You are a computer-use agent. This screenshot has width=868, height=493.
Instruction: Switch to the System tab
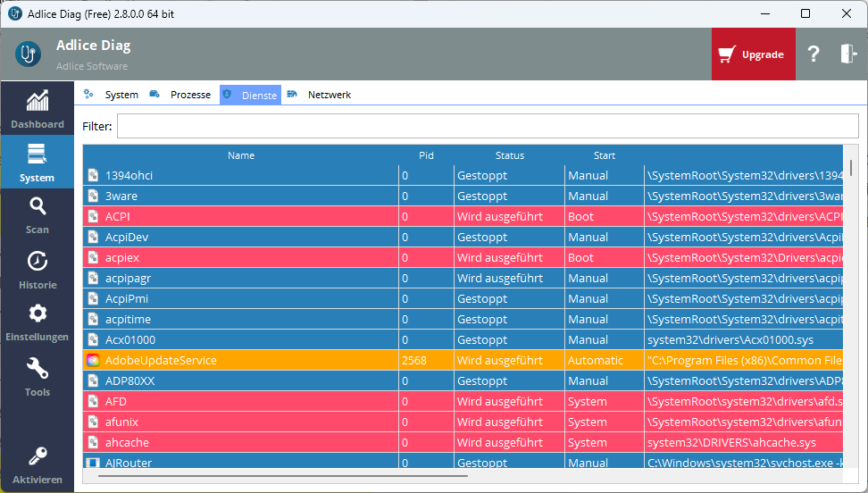pos(112,95)
